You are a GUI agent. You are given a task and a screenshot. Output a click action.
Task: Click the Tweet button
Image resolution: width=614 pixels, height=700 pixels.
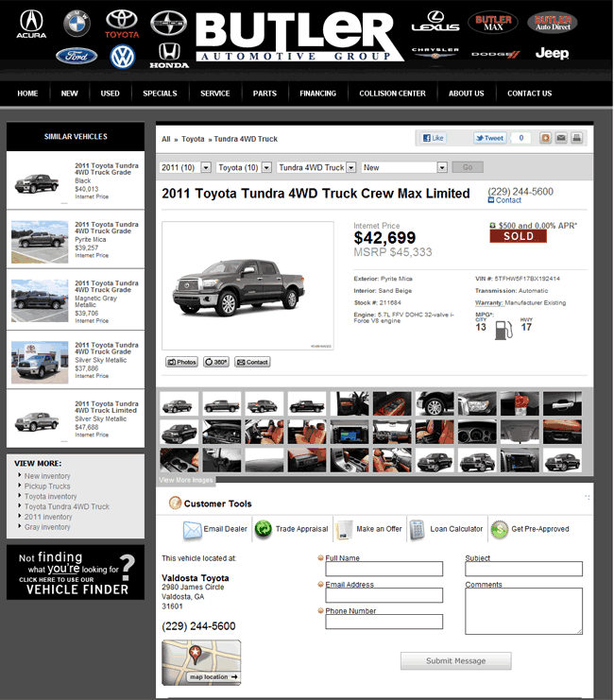point(489,138)
